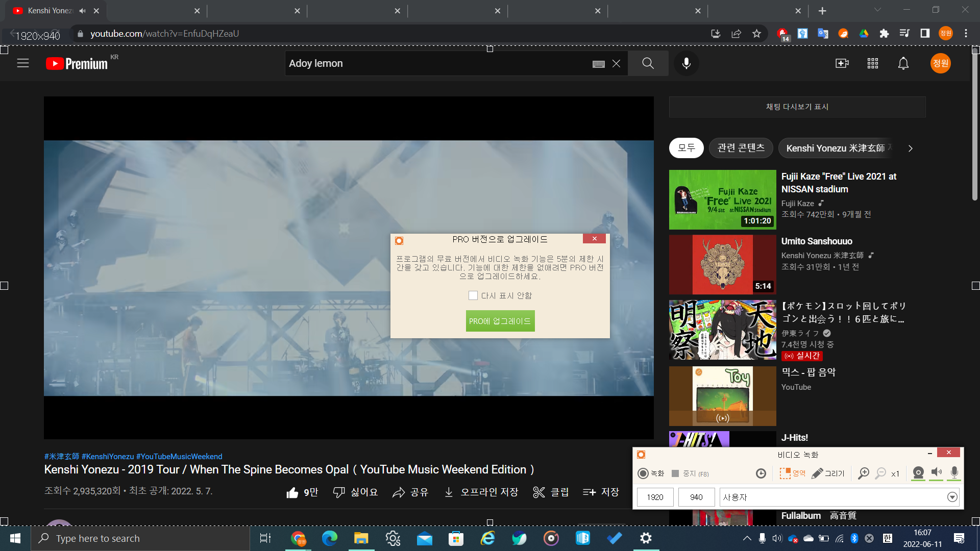Click the zoom in magnifier in recorder
This screenshot has width=980, height=551.
point(863,473)
